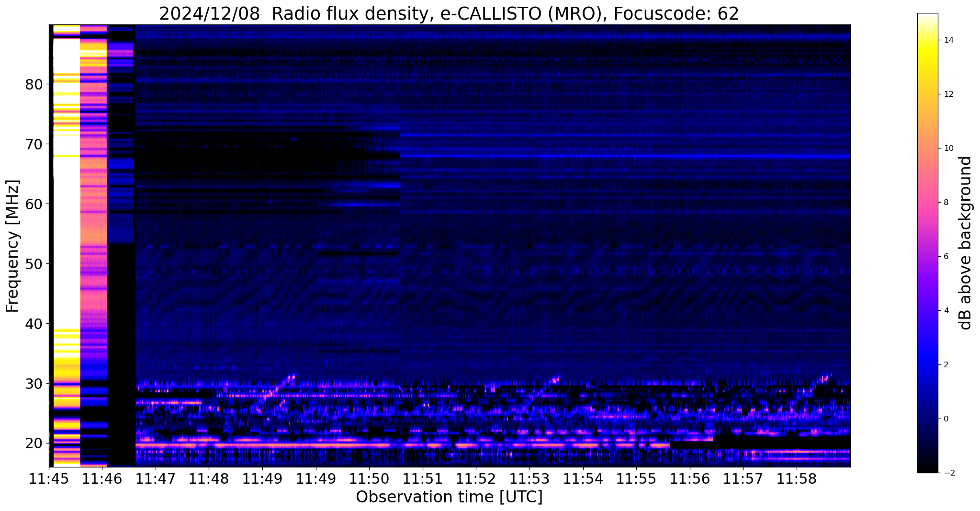Click the 30 MHz frequency tick label

pos(34,384)
